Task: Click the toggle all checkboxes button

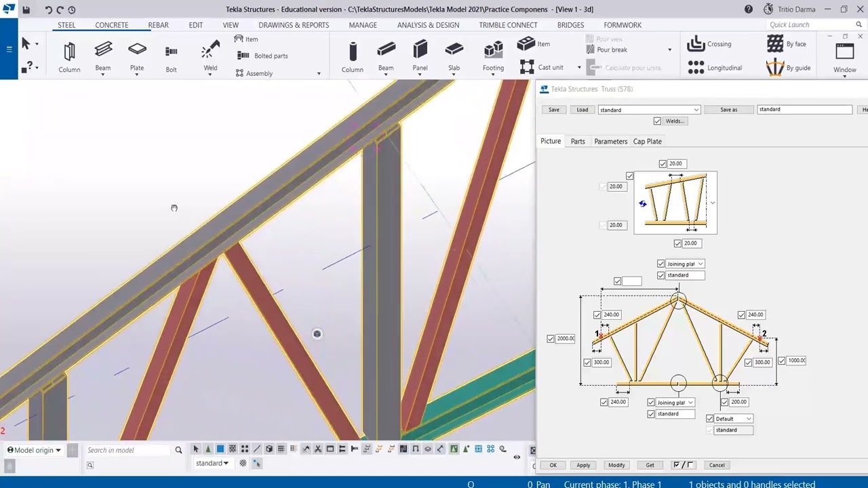Action: click(684, 465)
